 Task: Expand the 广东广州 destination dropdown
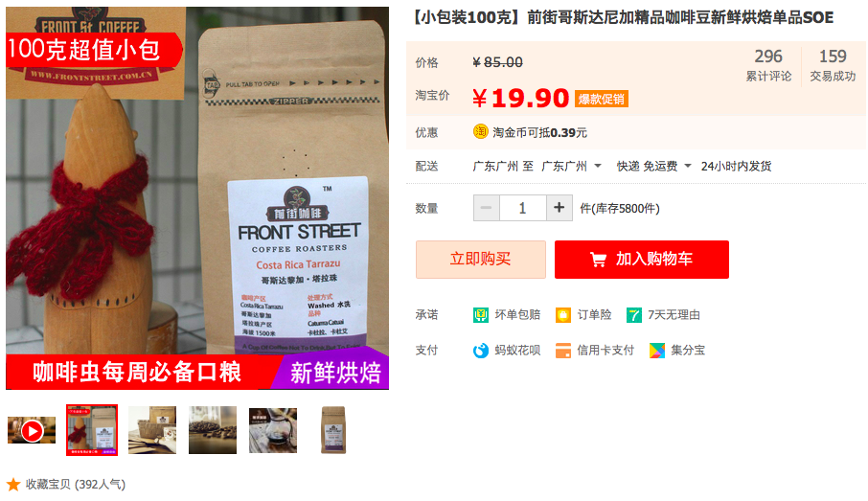tap(571, 166)
